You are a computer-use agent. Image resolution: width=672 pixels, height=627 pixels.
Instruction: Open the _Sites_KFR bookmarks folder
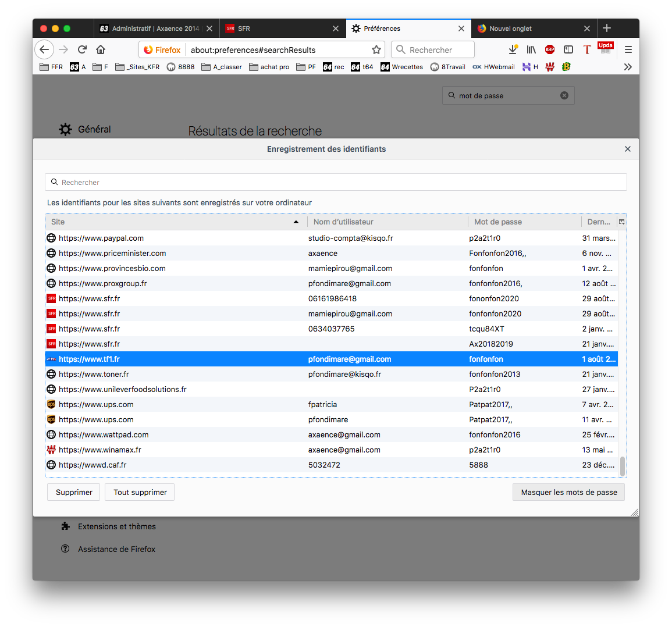[x=137, y=67]
